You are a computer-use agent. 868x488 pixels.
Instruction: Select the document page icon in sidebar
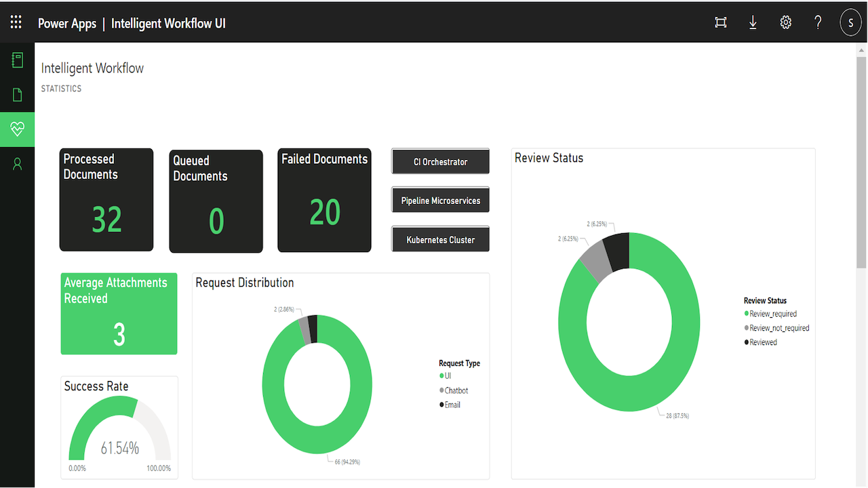[18, 94]
